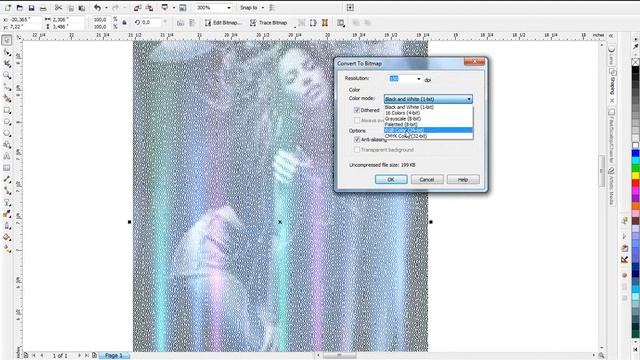Click the rotation angle field

(152, 22)
